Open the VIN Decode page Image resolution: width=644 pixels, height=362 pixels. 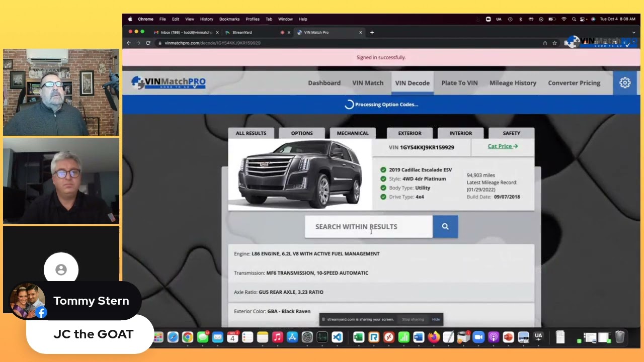coord(413,83)
